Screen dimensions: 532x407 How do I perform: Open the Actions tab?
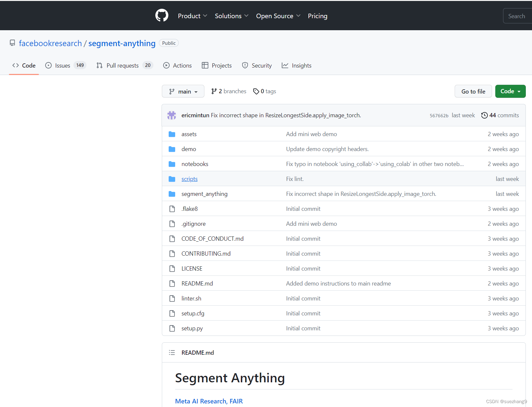[x=177, y=65]
